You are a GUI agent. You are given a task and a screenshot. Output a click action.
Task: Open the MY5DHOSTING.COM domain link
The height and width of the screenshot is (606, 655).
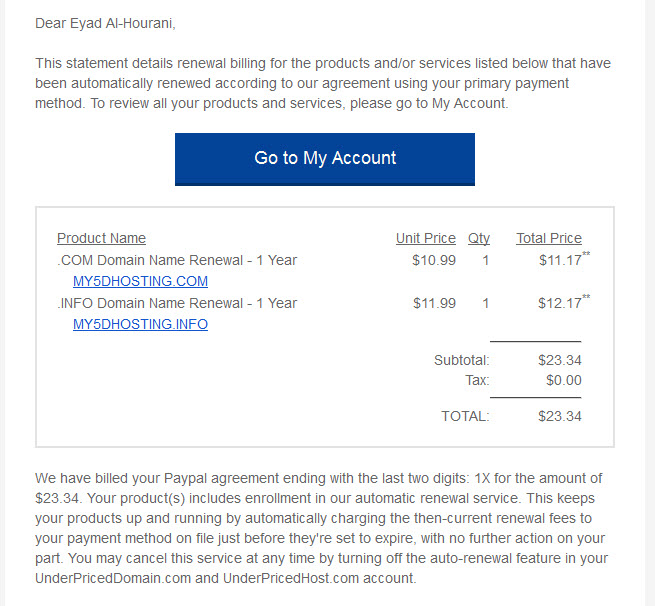pos(140,281)
